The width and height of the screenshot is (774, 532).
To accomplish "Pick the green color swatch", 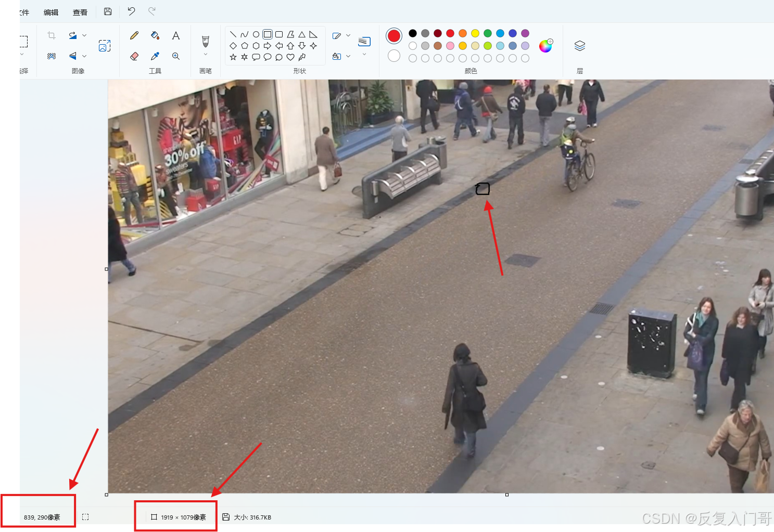I will click(488, 33).
